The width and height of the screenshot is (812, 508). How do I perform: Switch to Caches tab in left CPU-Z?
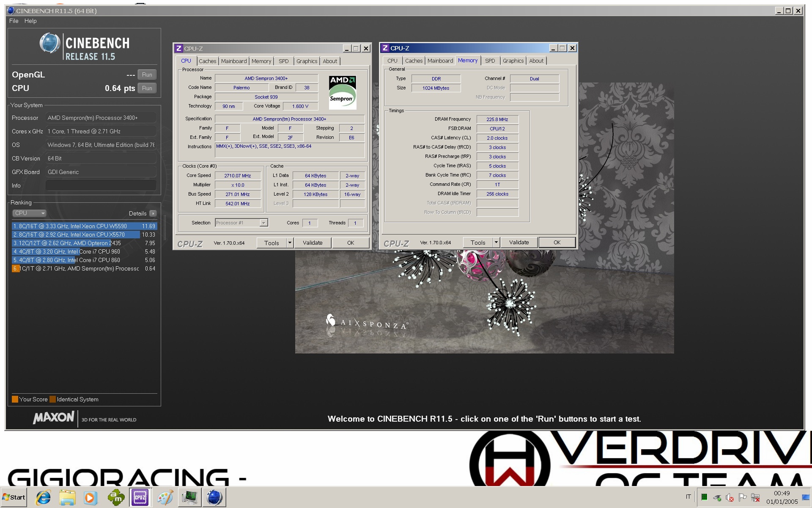tap(208, 61)
